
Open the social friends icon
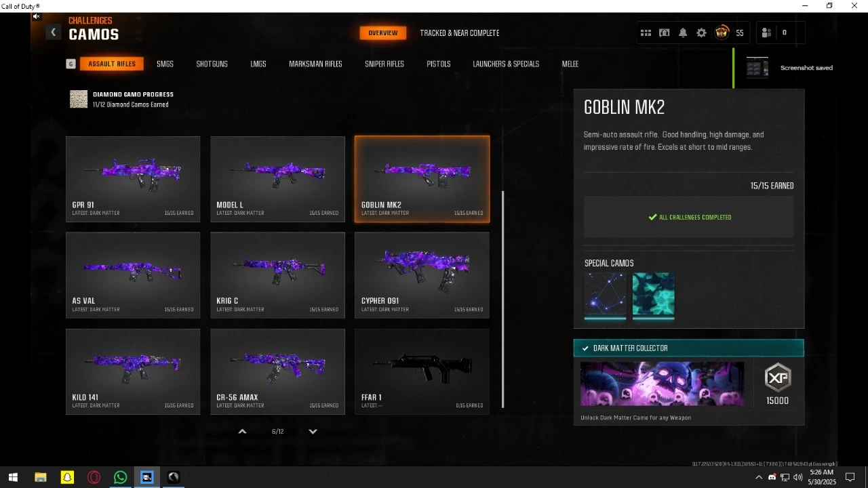point(766,33)
